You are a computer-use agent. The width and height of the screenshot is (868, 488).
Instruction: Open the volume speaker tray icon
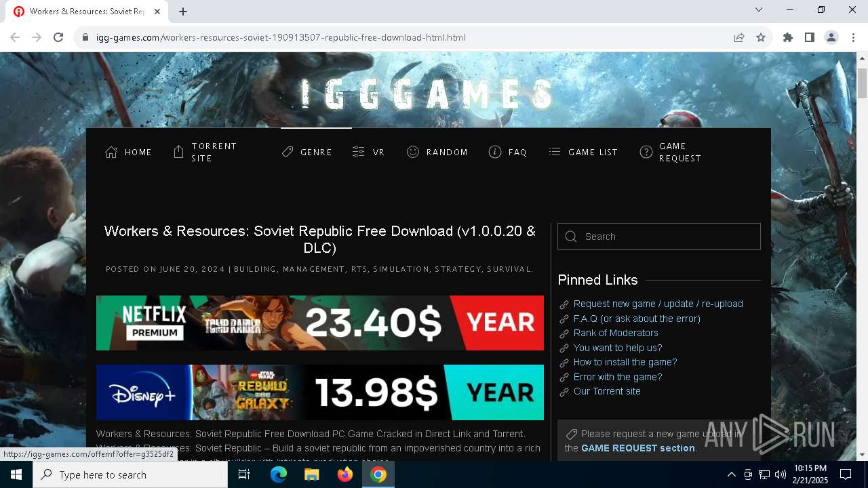(x=781, y=474)
